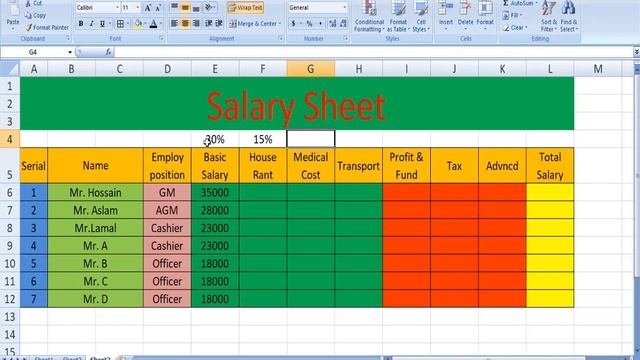
Task: Launch the Alignment group dialog
Action: pos(280,38)
